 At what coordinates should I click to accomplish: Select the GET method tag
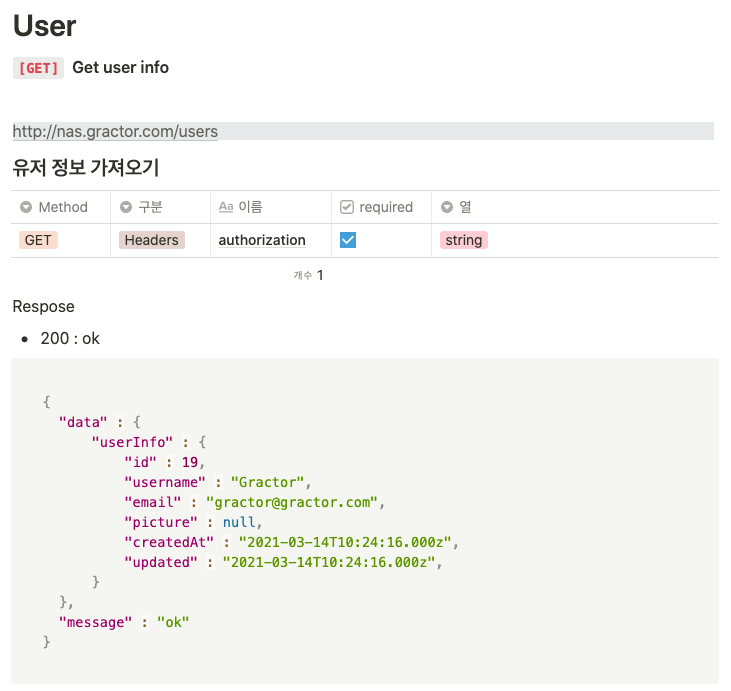pyautogui.click(x=38, y=240)
